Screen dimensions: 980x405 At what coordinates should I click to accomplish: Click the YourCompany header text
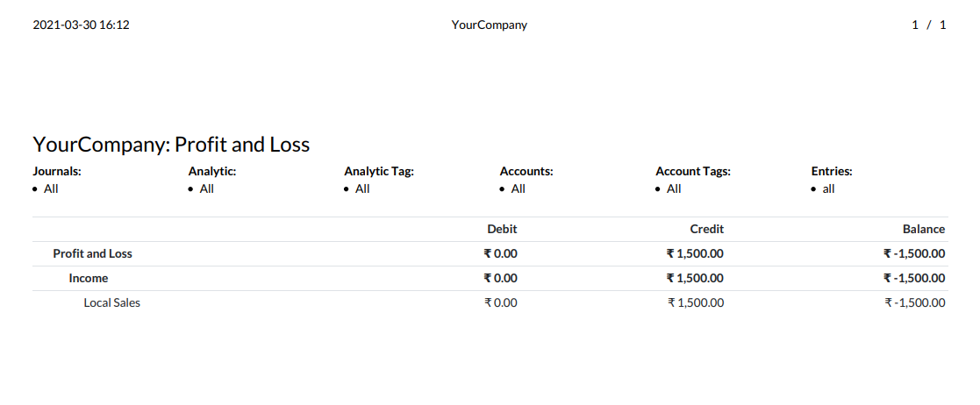(490, 25)
